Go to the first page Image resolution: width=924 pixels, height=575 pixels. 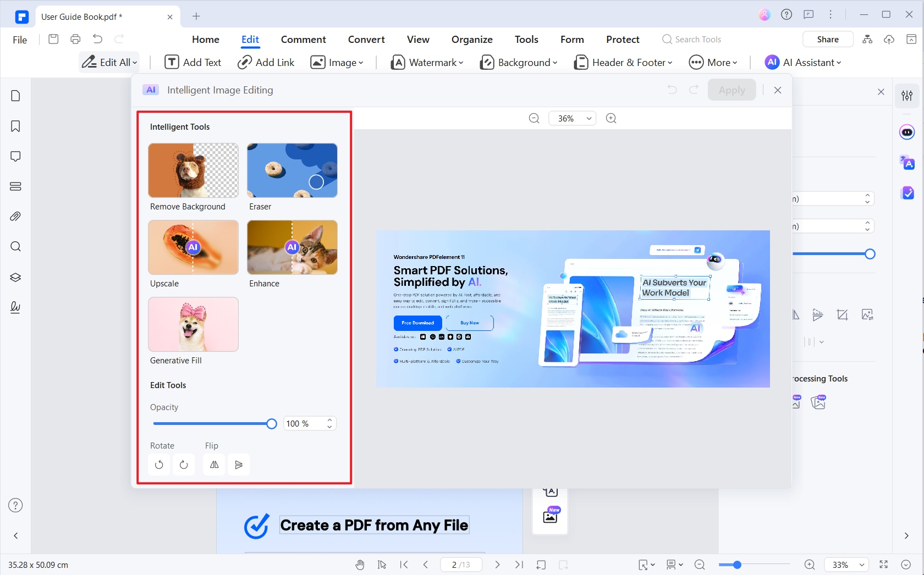point(404,565)
